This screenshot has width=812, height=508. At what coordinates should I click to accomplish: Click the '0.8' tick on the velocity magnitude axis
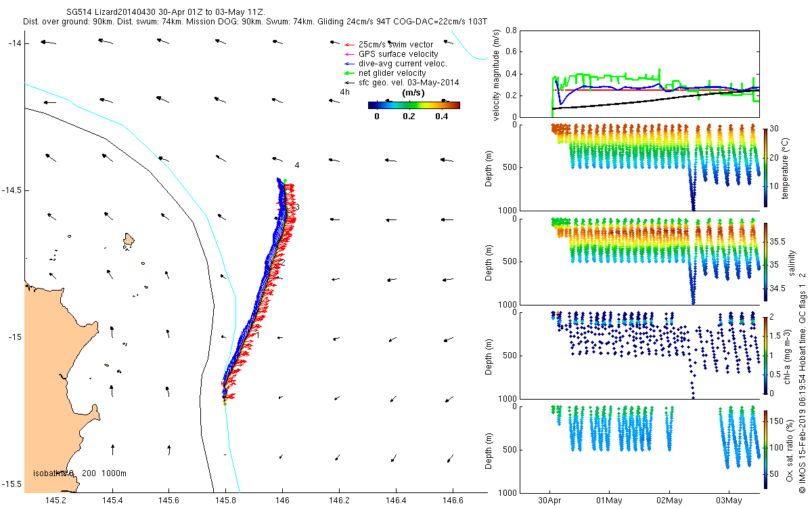point(510,30)
